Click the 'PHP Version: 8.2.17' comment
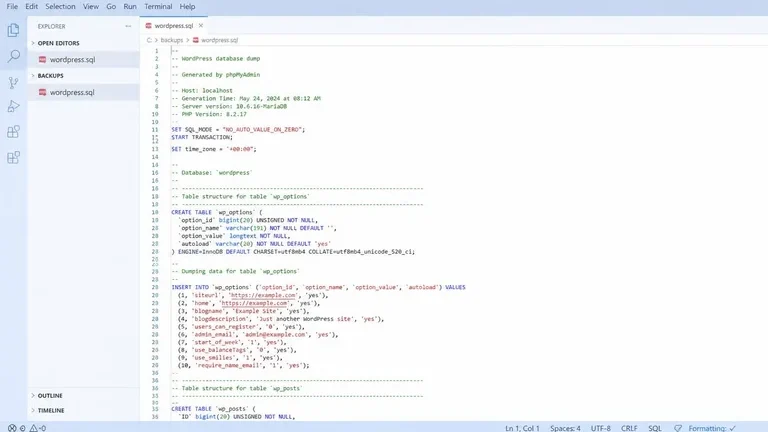This screenshot has width=768, height=432. (209, 114)
